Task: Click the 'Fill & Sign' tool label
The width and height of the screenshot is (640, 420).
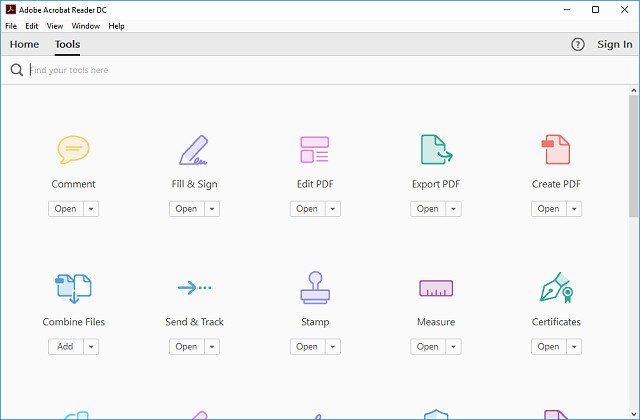Action: [x=194, y=184]
